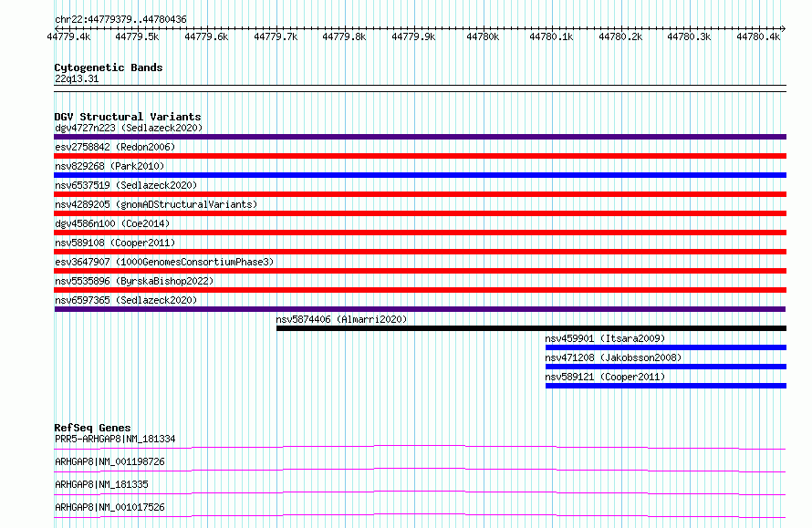Click the 44780k ruler position
The width and height of the screenshot is (812, 528).
coord(483,36)
